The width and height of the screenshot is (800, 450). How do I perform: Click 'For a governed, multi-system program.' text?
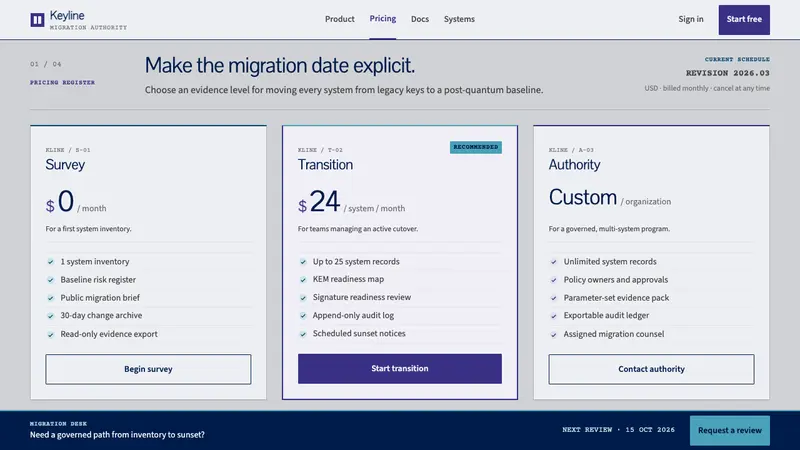coord(609,229)
